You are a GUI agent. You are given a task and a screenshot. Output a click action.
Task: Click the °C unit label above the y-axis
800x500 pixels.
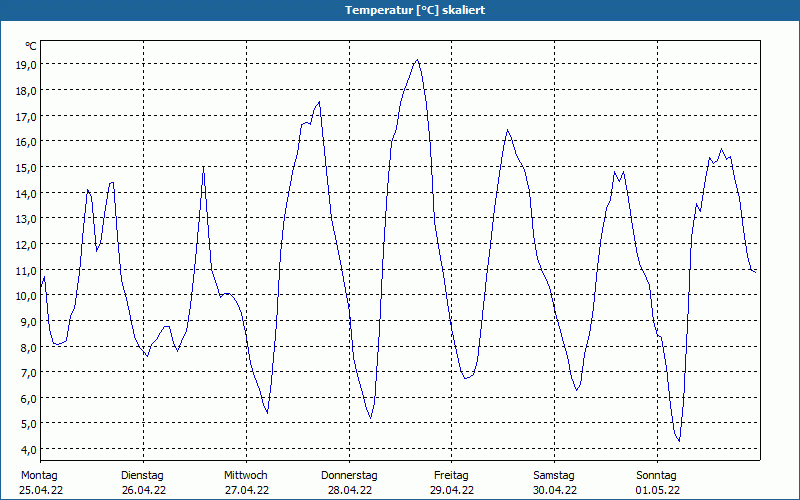31,46
